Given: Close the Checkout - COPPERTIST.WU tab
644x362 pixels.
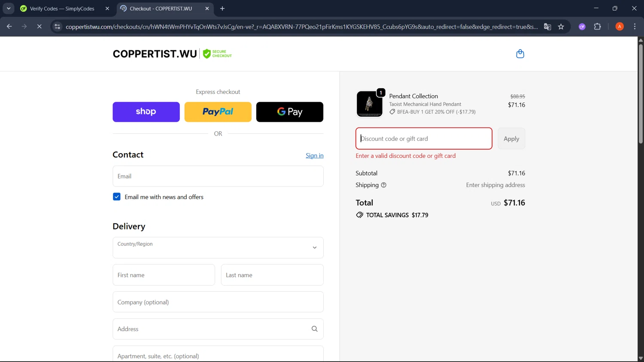Looking at the screenshot, I should pos(207,9).
